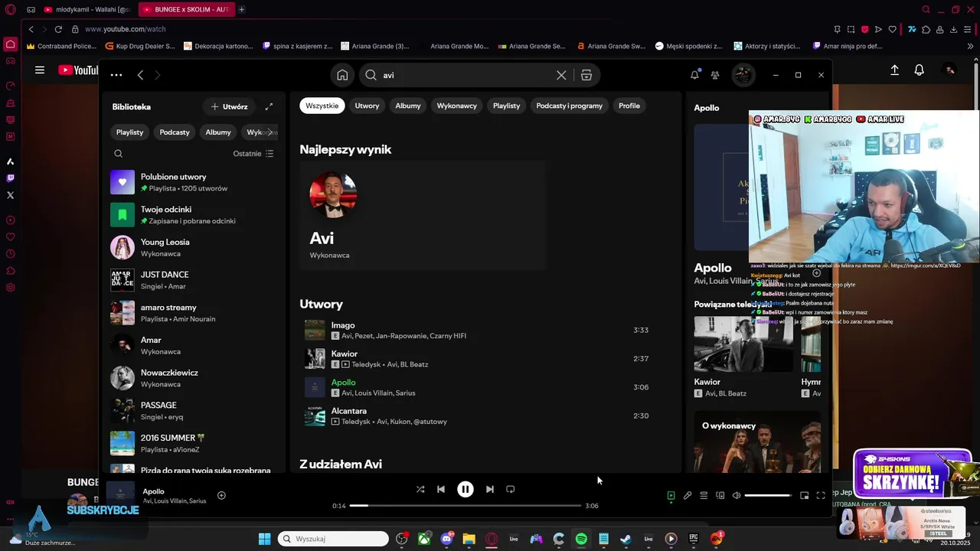The width and height of the screenshot is (980, 551).
Task: Open Spotify from the Windows taskbar
Action: 581,539
